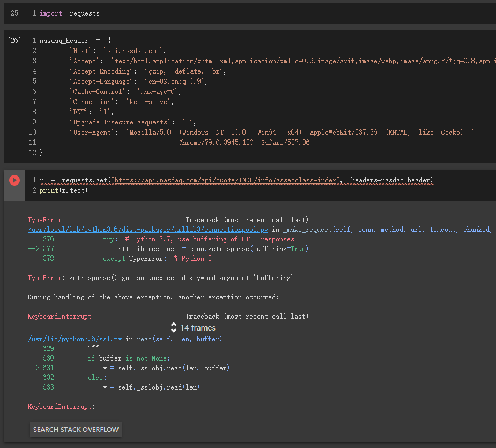The width and height of the screenshot is (496, 448).
Task: Click the 'Upgrade-Insecure-Requests' line
Action: coord(132,122)
